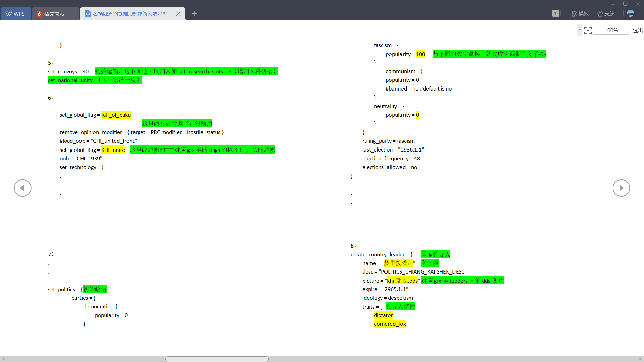
Task: Decrease zoom with the minus button
Action: tap(597, 31)
